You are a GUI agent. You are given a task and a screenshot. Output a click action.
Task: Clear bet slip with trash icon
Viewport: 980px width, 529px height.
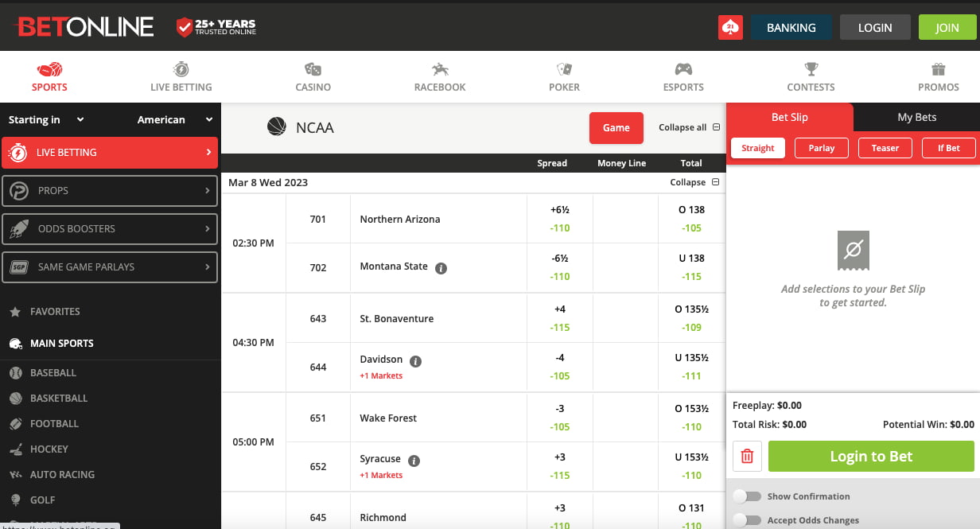click(x=747, y=457)
